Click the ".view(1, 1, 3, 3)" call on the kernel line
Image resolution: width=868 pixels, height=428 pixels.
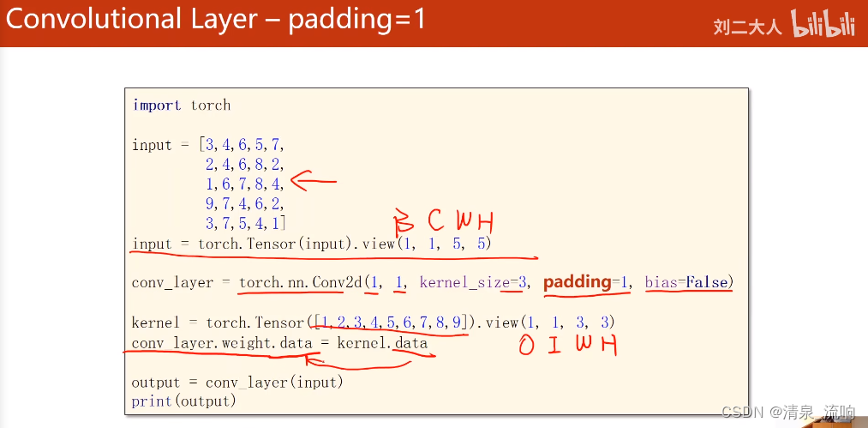tap(545, 323)
